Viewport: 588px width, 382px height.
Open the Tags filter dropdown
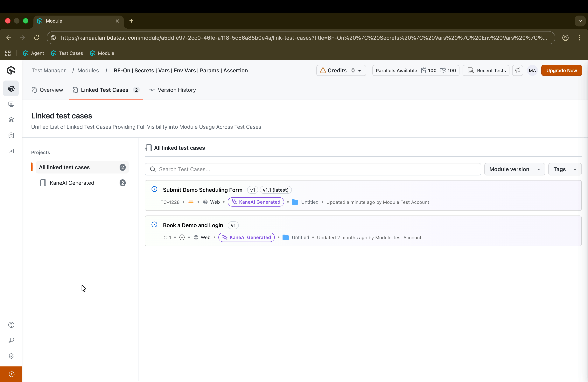point(565,169)
